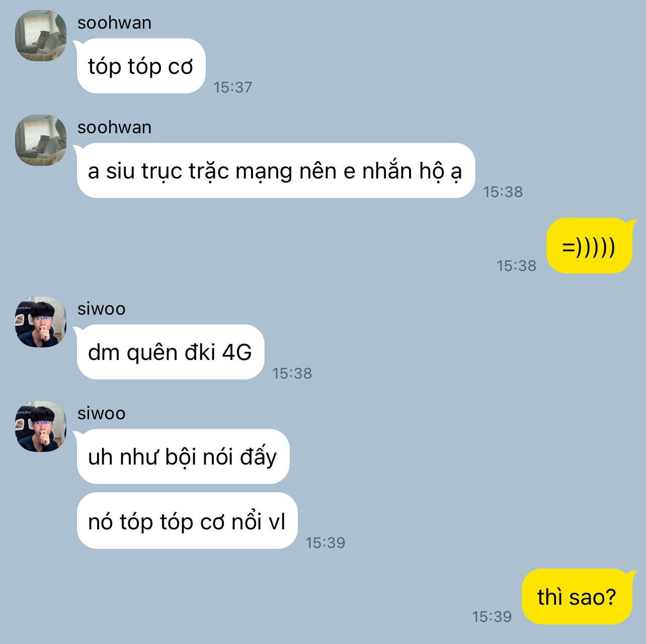The image size is (646, 644).
Task: Tap the 15:39 timestamp after 'nó tóp tóp cơ nổi vl'
Action: tap(326, 542)
